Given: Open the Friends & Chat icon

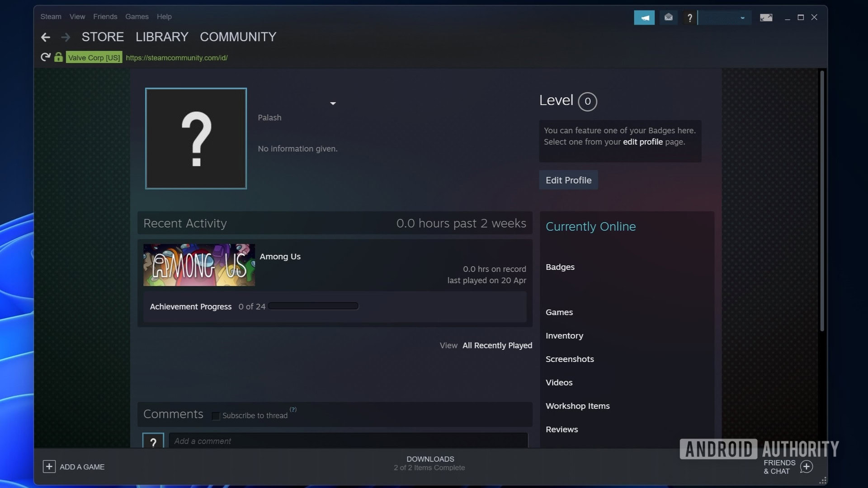Looking at the screenshot, I should pos(806,466).
